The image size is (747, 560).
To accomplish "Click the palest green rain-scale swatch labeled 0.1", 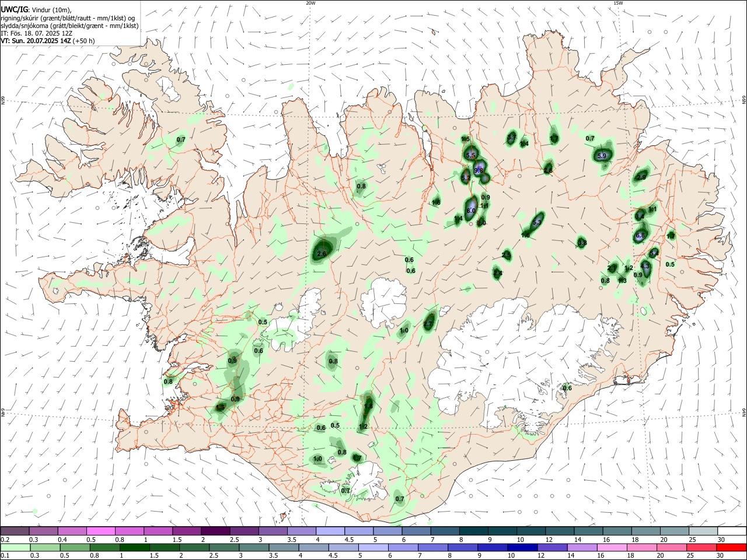I will (15, 547).
